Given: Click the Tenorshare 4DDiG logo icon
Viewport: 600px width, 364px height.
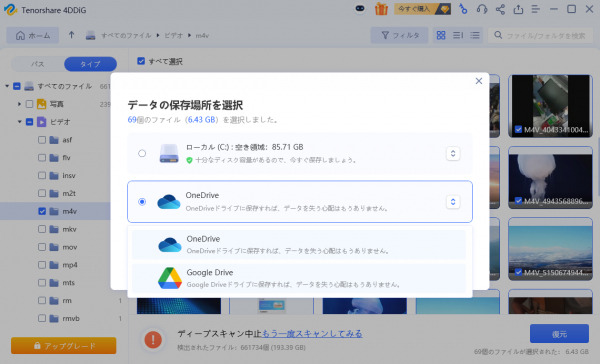Looking at the screenshot, I should pyautogui.click(x=10, y=10).
